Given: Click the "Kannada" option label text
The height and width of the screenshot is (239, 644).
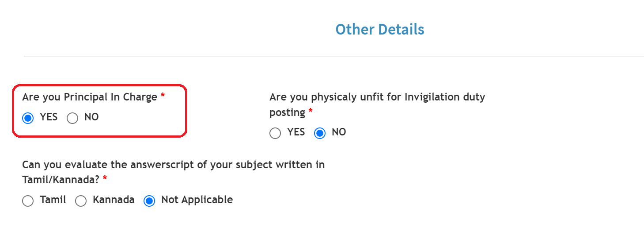Looking at the screenshot, I should click(114, 200).
